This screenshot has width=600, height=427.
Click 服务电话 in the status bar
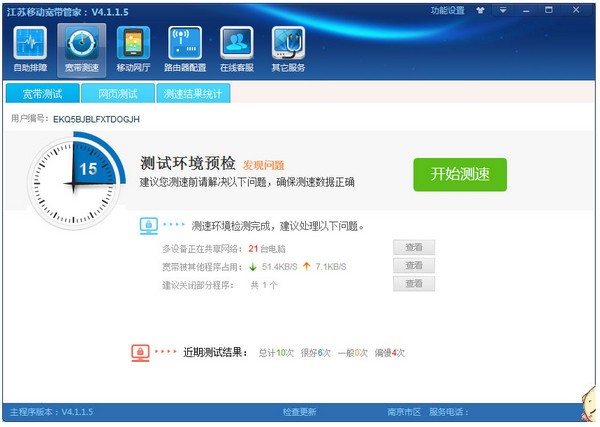click(448, 412)
